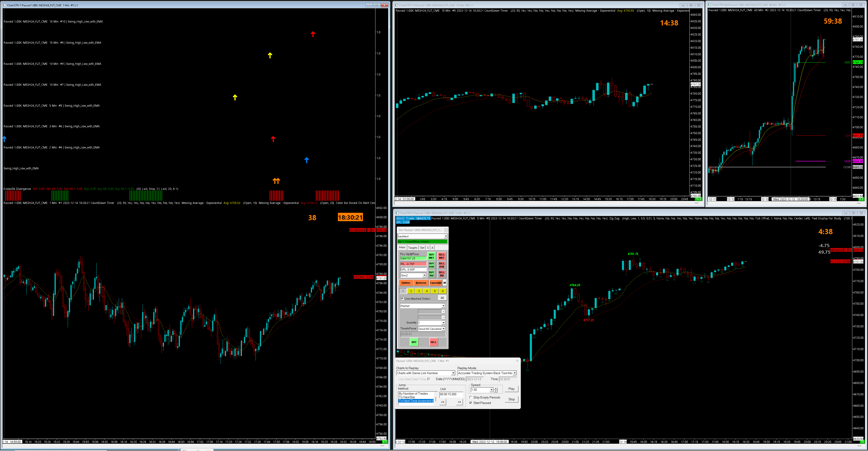The image size is (868, 451).
Task: Toggle Use Attached Orders checkbox
Action: (x=402, y=298)
